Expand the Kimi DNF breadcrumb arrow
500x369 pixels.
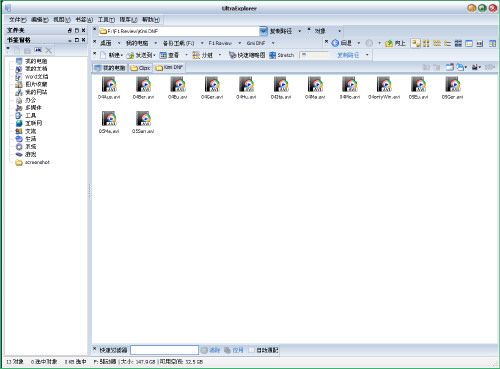[273, 43]
